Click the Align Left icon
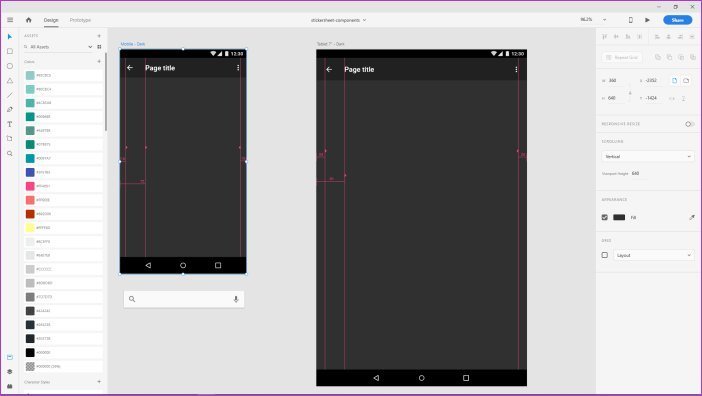The width and height of the screenshot is (702, 396). pos(657,36)
